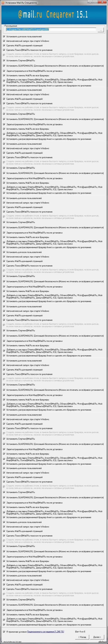Uncheck the topmost 'Установить Спутник@Mail.Ru' option
The height and width of the screenshot is (644, 108).
4,61
